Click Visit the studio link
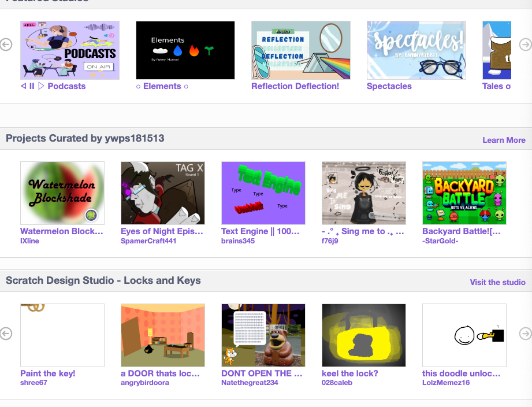Screen dimensions: 532x407 point(497,282)
